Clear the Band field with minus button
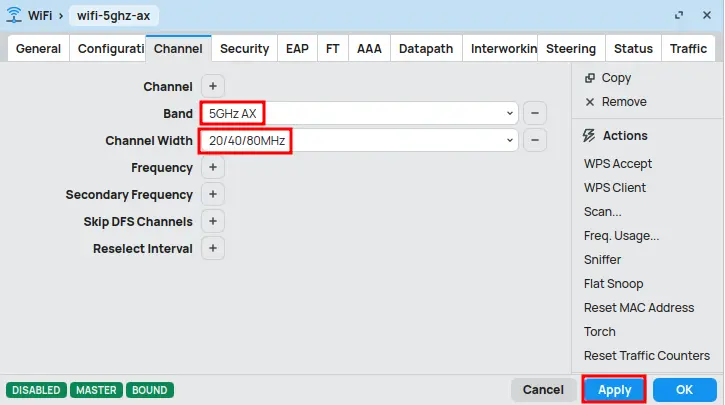The image size is (725, 405). pos(535,114)
